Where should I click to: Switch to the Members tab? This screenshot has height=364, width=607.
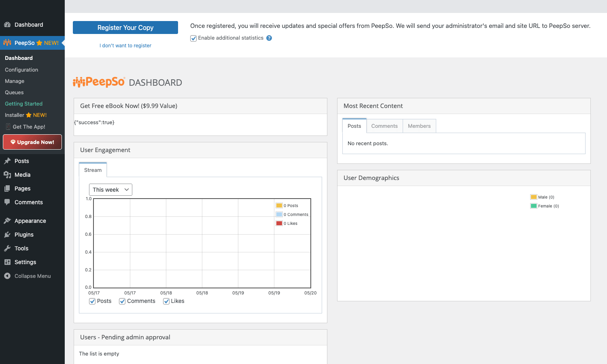419,126
